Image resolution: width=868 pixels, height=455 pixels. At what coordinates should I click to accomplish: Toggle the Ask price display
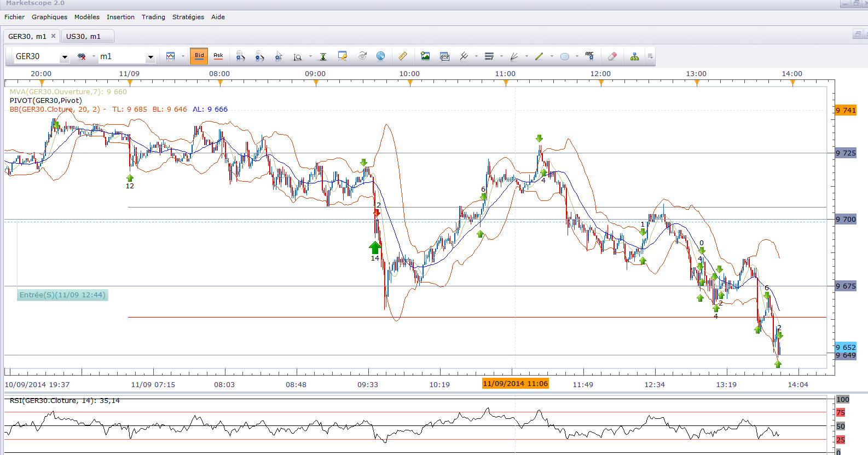[218, 56]
